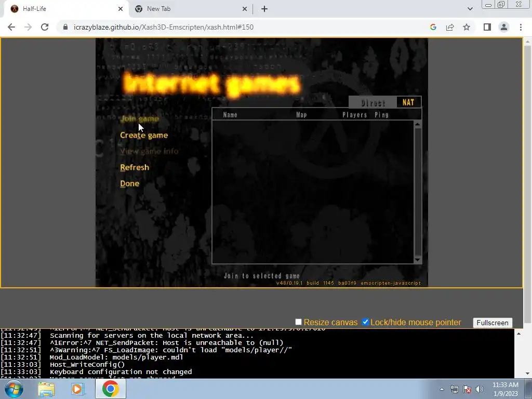532x399 pixels.
Task: Reload the Half-Life page
Action: (x=45, y=27)
